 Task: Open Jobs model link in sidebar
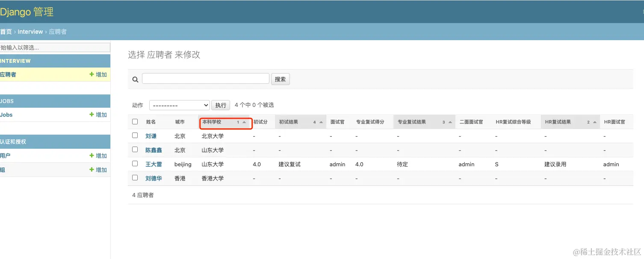(x=6, y=115)
